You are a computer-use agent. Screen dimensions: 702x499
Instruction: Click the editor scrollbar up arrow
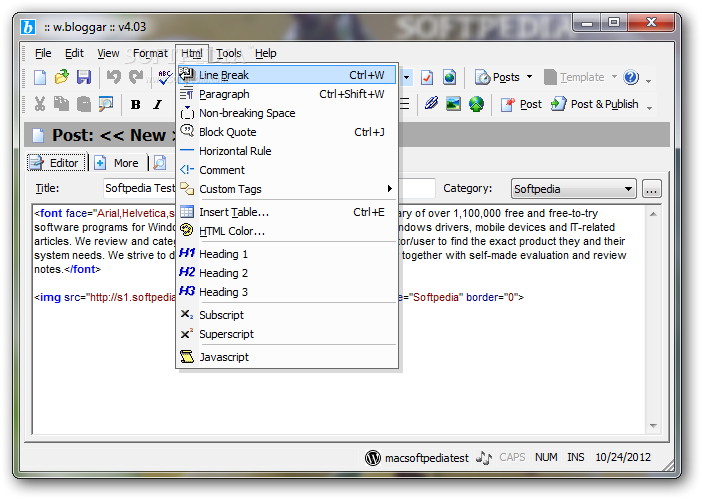pos(653,214)
